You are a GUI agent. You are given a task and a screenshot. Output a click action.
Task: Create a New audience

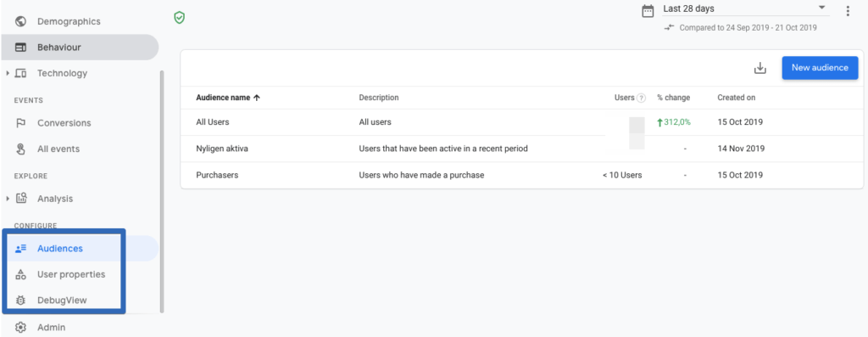click(x=820, y=68)
